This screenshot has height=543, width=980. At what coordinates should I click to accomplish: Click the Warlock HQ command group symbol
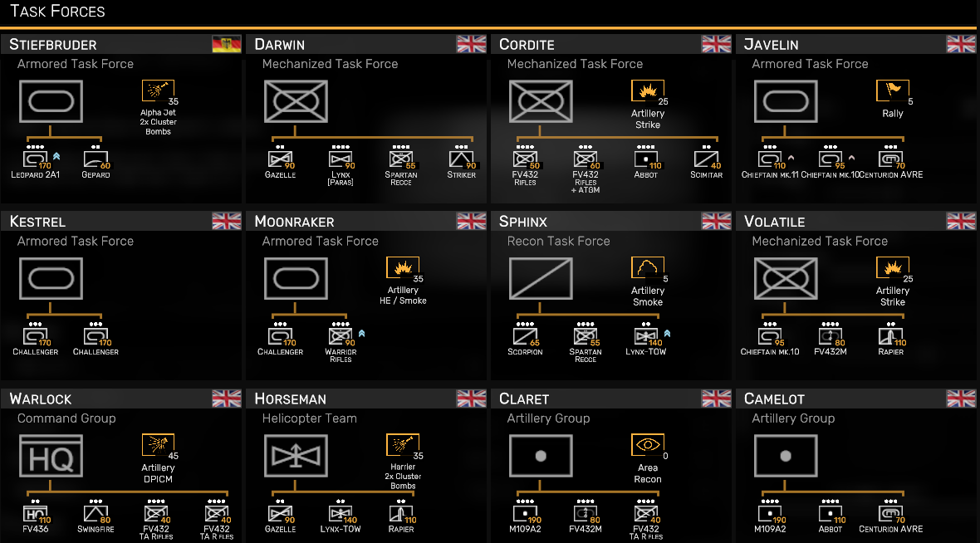click(51, 456)
